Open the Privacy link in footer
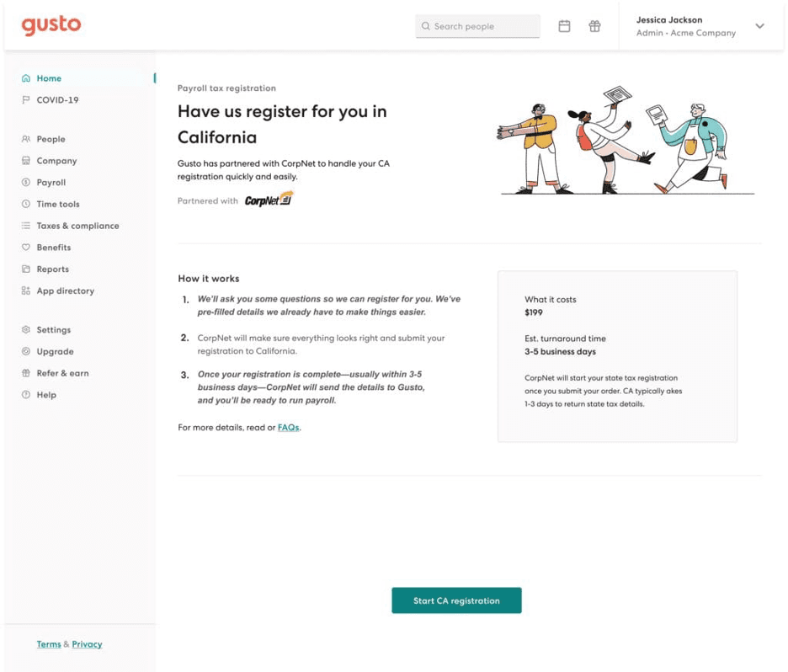 [87, 644]
